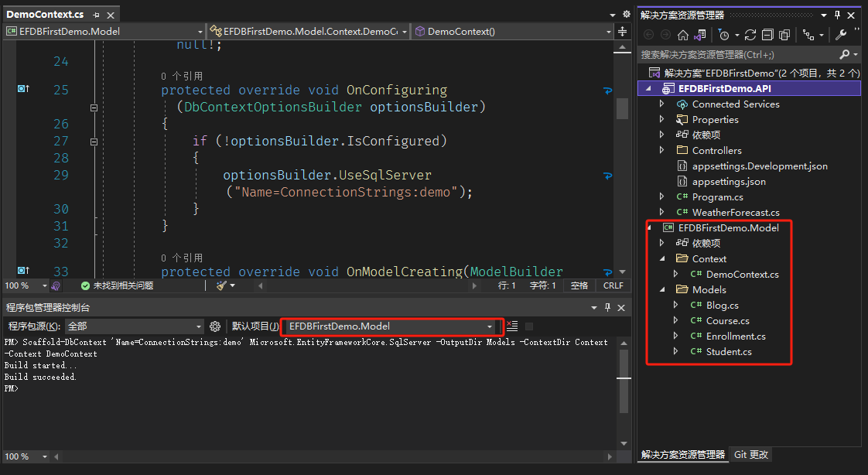The height and width of the screenshot is (475, 868).
Task: Click the Home icon in Solution Explorer toolbar
Action: pyautogui.click(x=683, y=35)
